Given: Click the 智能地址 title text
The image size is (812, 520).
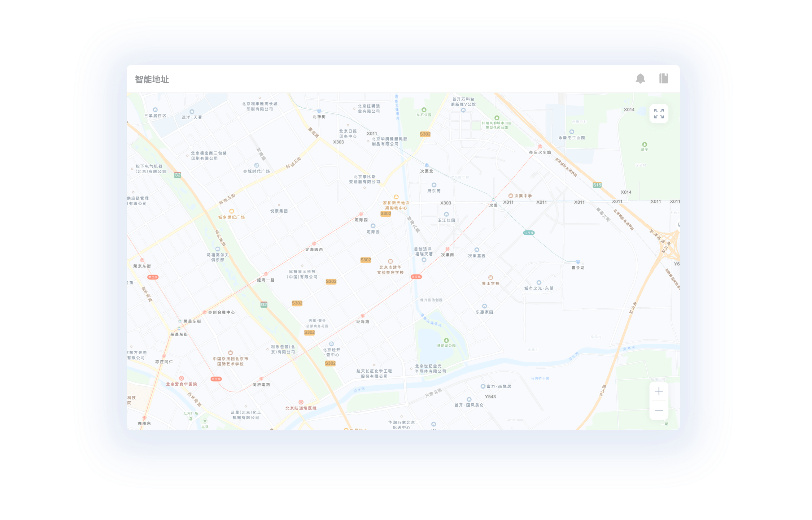Looking at the screenshot, I should tap(152, 79).
